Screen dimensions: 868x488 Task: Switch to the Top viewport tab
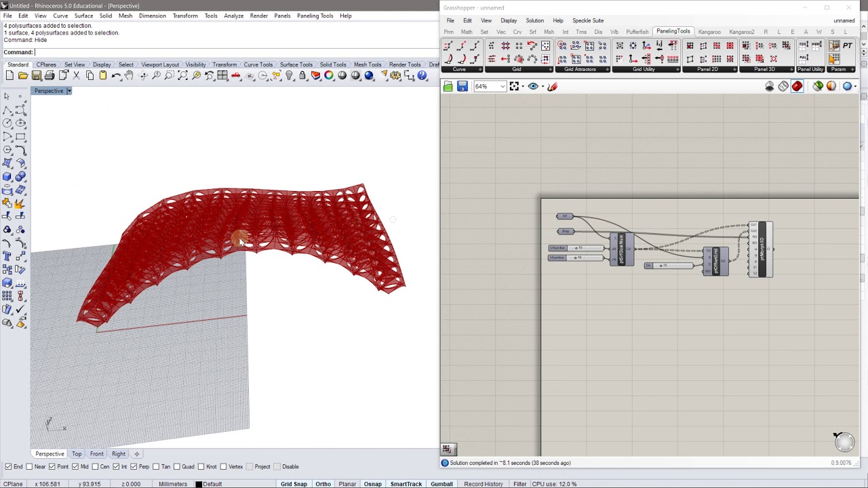77,454
